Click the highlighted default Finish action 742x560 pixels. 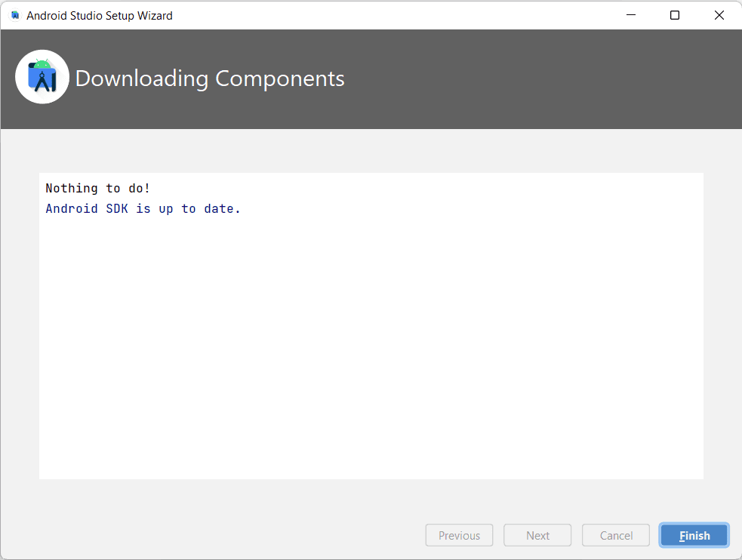point(694,535)
